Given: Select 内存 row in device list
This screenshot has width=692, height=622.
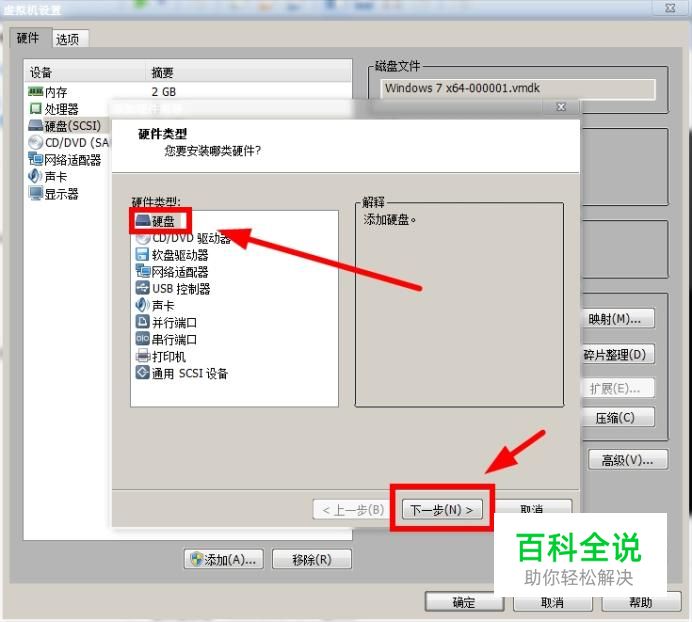Looking at the screenshot, I should 188,91.
